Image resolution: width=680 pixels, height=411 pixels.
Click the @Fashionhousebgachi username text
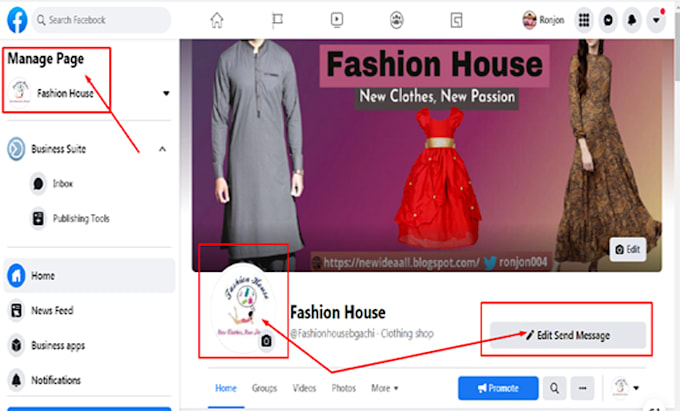coord(332,333)
